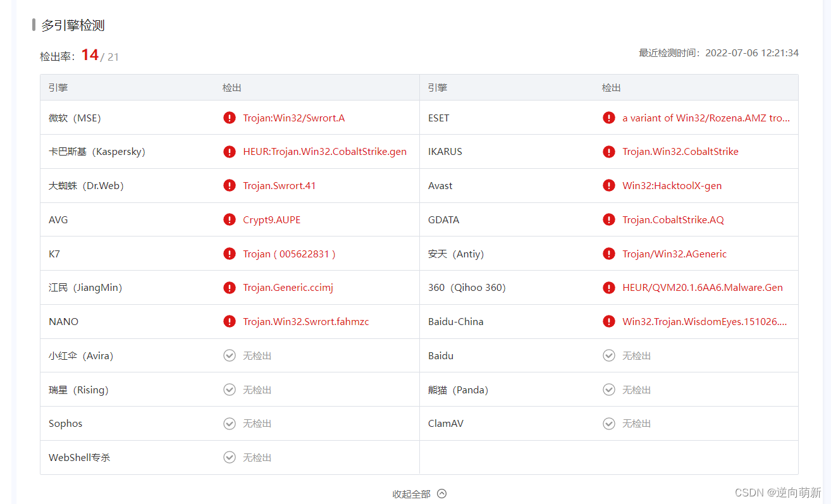Click the alert icon beside Trojan.CobaltStrike.AQ
This screenshot has height=504, width=831.
point(609,219)
